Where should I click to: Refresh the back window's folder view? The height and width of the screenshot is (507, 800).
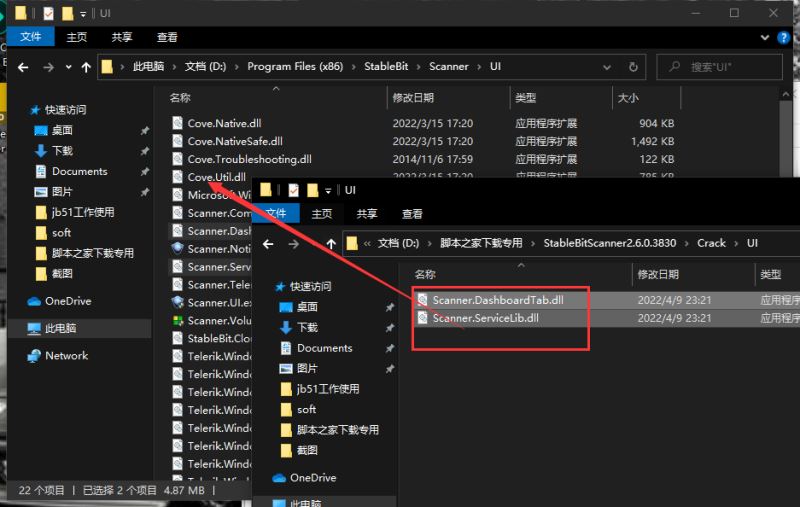click(633, 67)
